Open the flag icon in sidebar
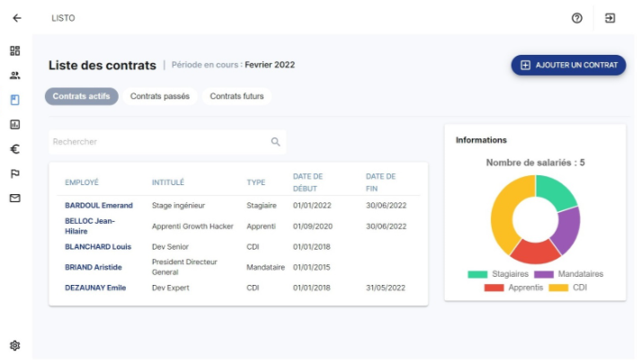641x364 pixels. (14, 173)
